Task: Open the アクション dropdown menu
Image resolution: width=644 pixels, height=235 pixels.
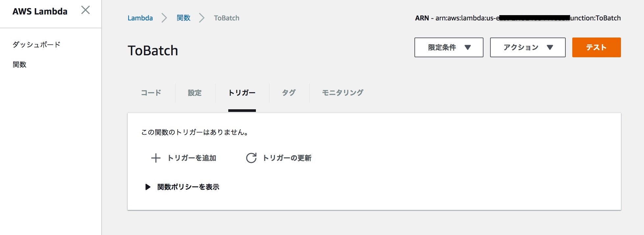Action: 528,47
